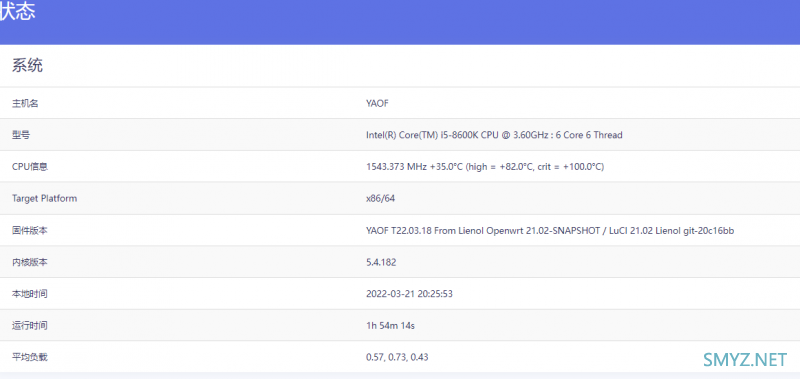
Task: Select kernel version 5.4.182
Action: tap(381, 262)
